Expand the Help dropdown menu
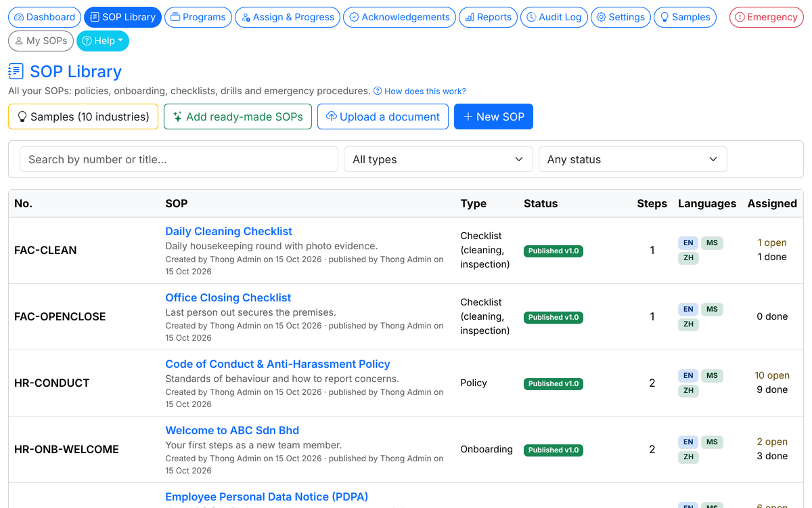 pos(103,41)
